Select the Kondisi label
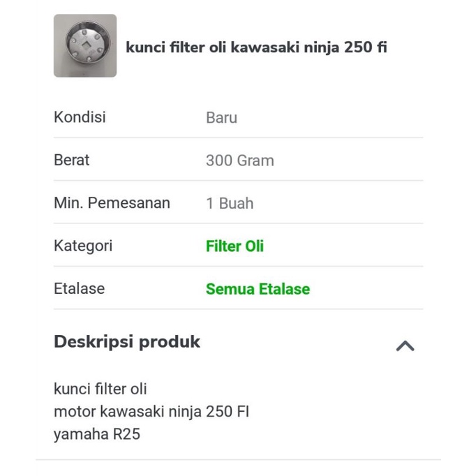The height and width of the screenshot is (476, 476). point(80,117)
